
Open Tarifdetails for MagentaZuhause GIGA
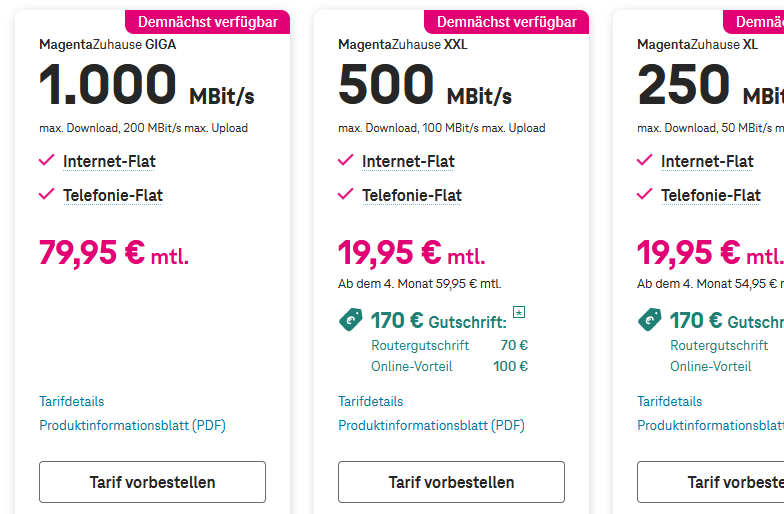point(71,401)
